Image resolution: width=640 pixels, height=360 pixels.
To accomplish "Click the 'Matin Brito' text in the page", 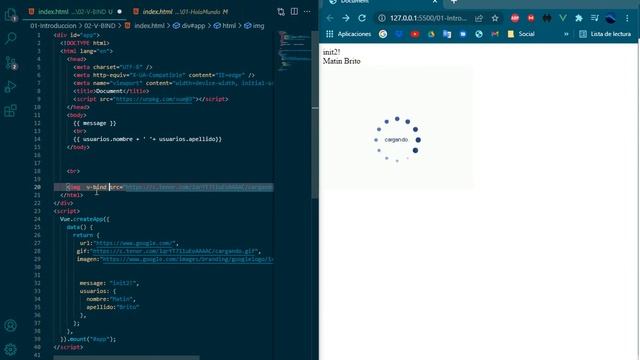I will point(342,61).
